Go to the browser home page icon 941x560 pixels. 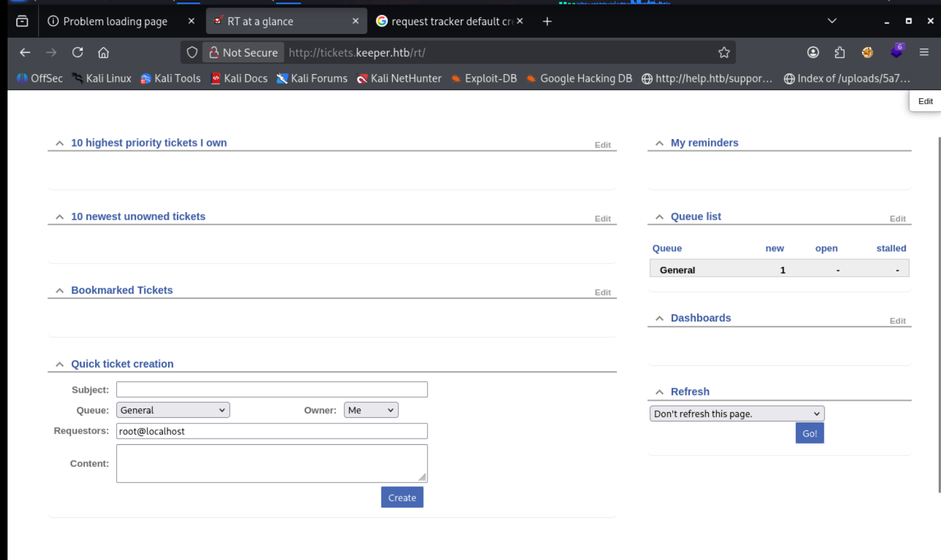[x=103, y=53]
